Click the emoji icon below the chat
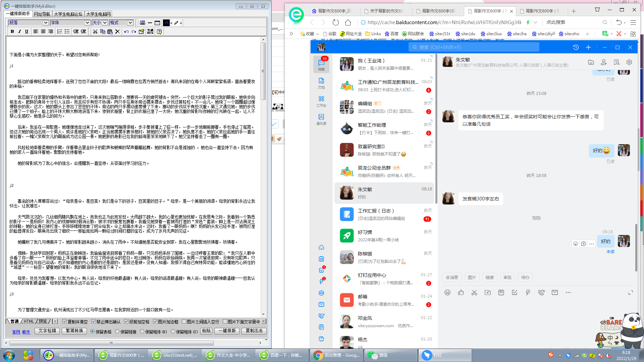 pyautogui.click(x=447, y=292)
